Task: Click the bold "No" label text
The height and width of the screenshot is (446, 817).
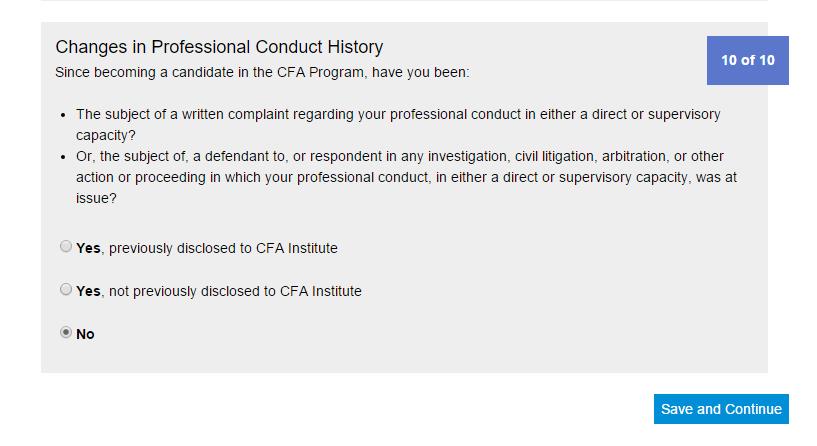Action: click(x=85, y=334)
